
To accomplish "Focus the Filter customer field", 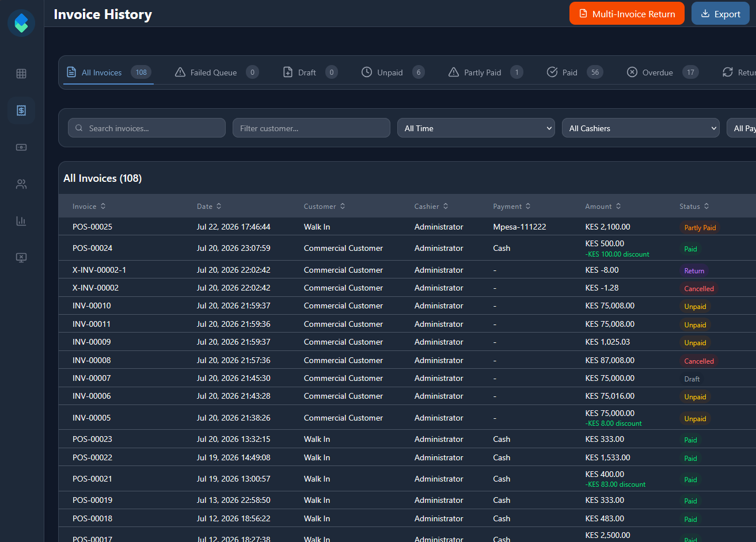I will pyautogui.click(x=311, y=128).
